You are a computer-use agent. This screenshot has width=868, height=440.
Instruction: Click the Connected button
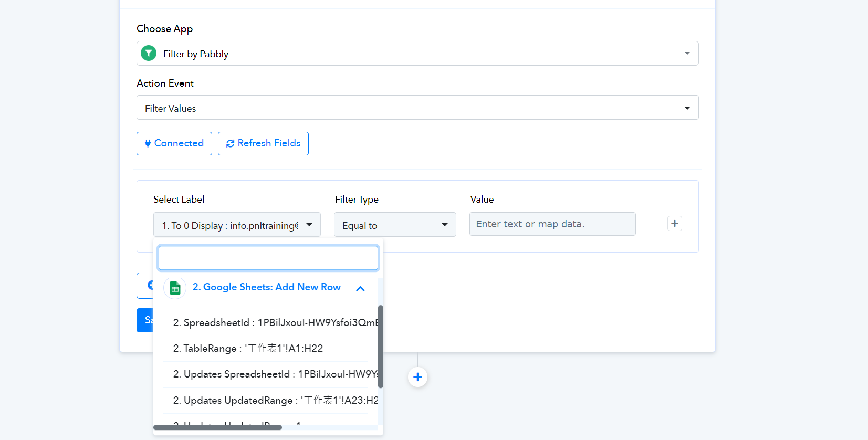point(174,143)
